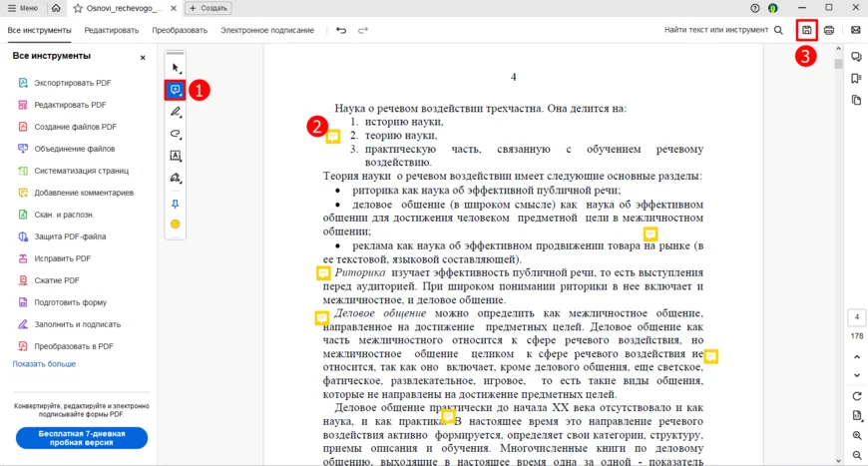868x466 pixels.
Task: Close the Osnovi_rechevogo document tab
Action: click(x=174, y=8)
